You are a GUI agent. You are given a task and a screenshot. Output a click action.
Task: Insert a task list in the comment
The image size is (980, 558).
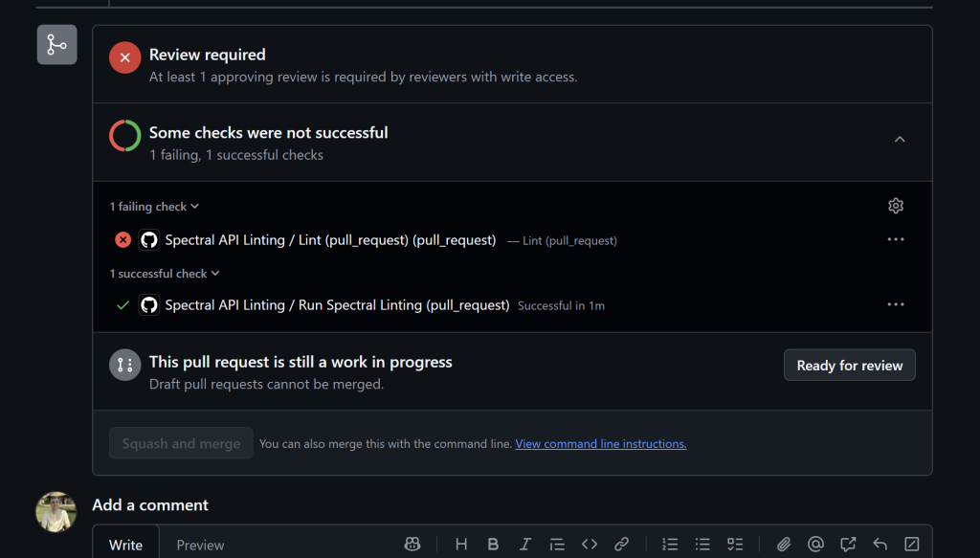coord(734,544)
